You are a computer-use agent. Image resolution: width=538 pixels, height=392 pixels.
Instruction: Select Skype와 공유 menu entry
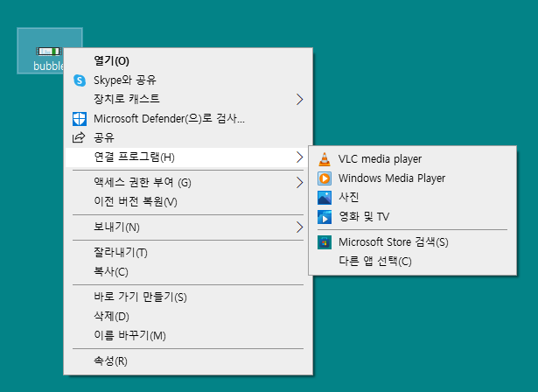[188, 80]
